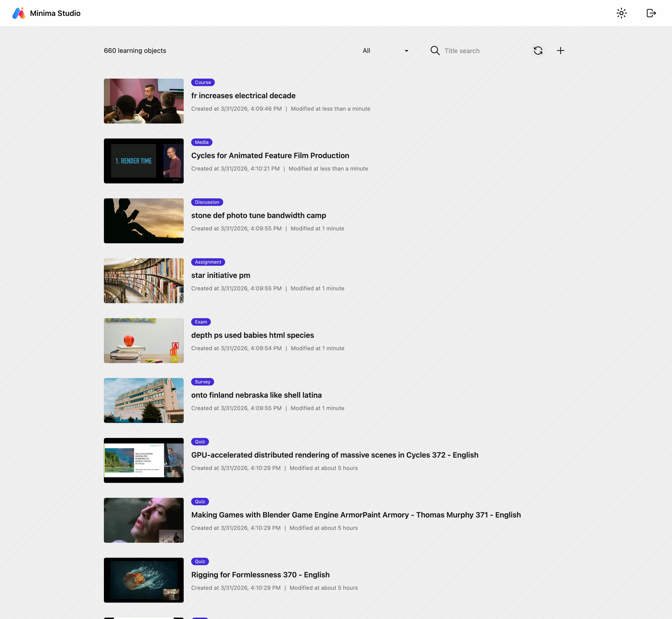672x619 pixels.
Task: Click the Media badge tag
Action: point(201,142)
